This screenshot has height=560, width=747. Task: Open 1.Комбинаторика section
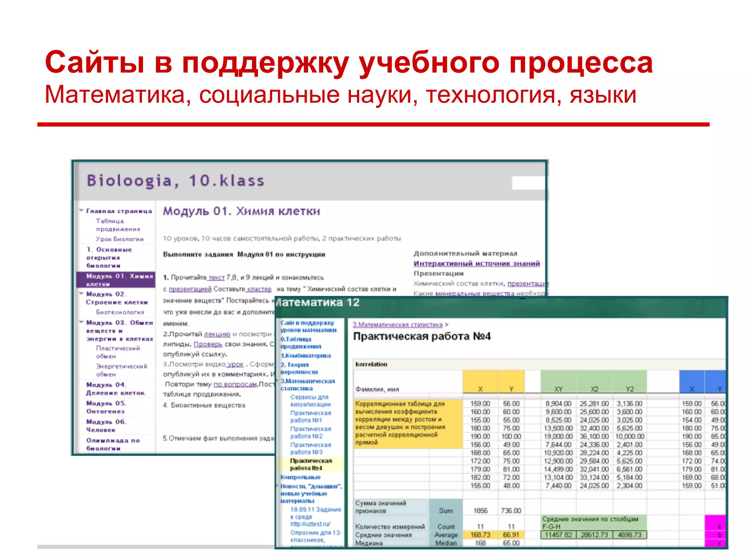coord(306,355)
